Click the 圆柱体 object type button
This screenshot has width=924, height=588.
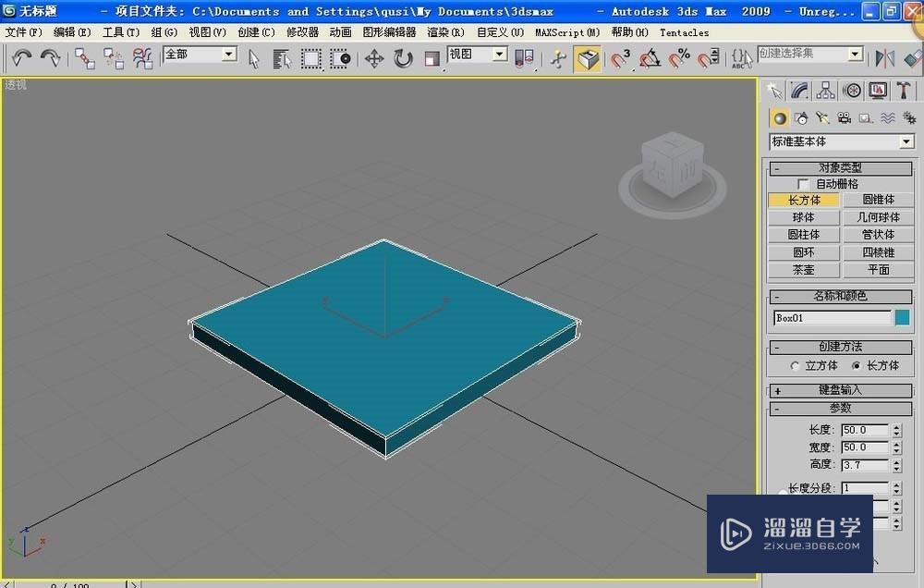pos(804,235)
